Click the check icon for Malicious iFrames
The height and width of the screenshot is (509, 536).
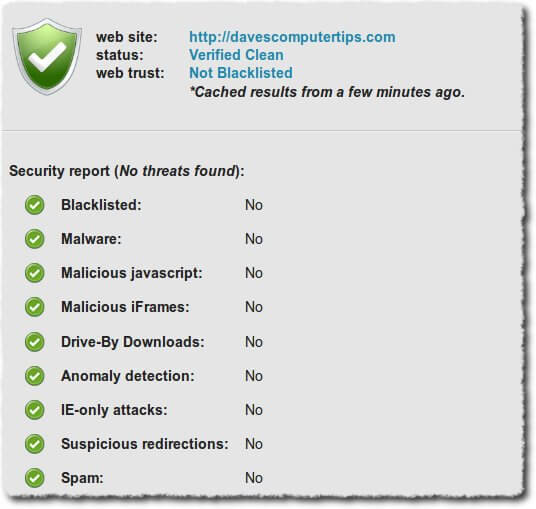(x=35, y=307)
